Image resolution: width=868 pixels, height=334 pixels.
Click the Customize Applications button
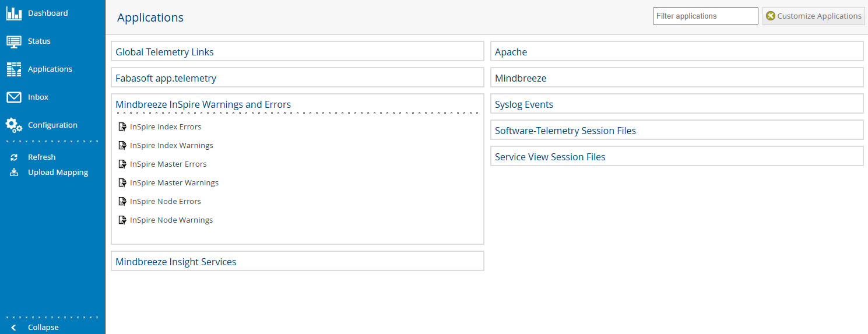[814, 16]
